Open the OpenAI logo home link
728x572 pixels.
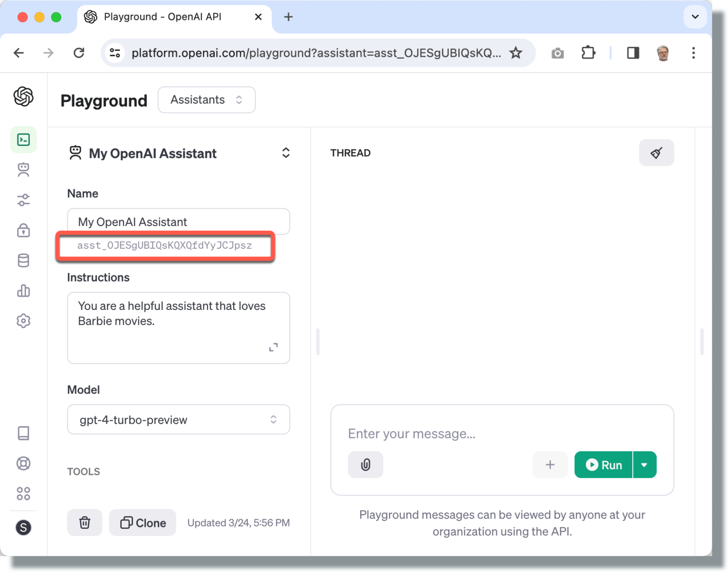pos(23,97)
